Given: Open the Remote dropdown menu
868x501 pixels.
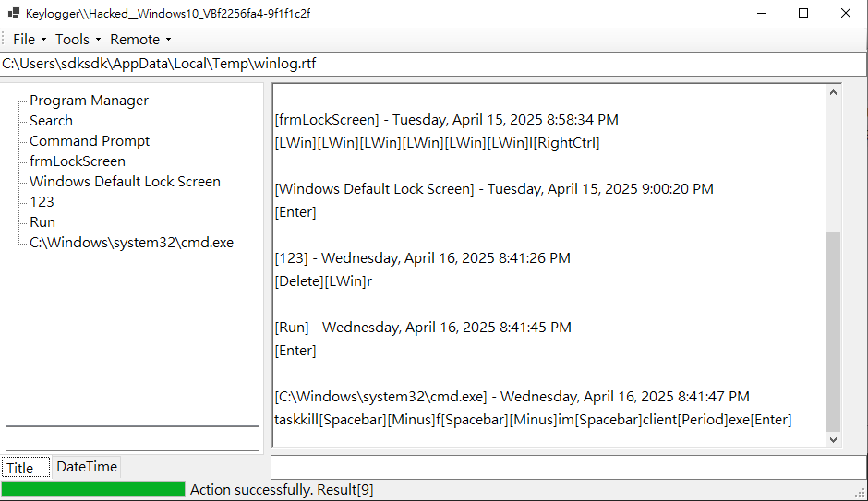Looking at the screenshot, I should click(x=140, y=40).
